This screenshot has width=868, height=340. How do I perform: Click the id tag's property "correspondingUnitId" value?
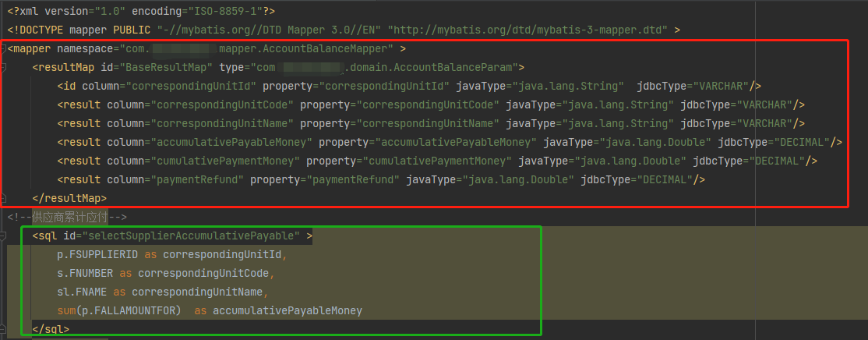(383, 87)
